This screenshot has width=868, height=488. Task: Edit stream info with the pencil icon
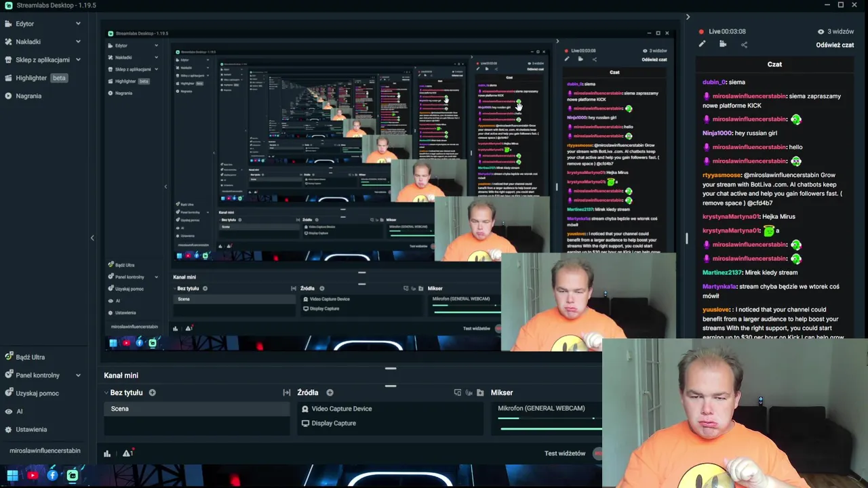click(x=702, y=45)
